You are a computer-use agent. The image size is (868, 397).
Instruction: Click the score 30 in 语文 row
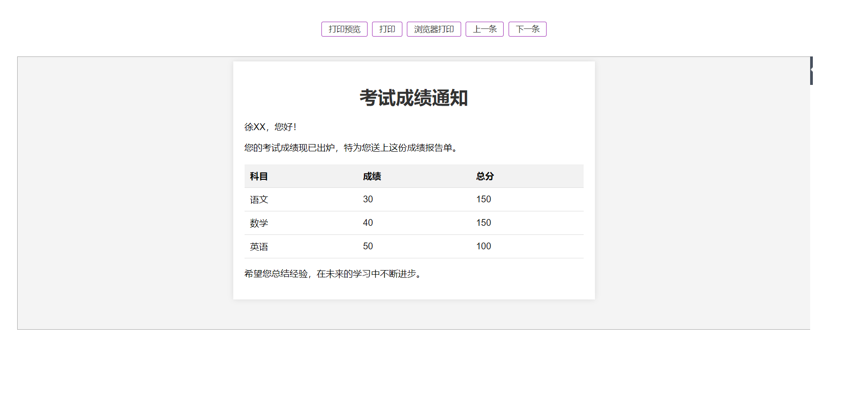(x=368, y=199)
